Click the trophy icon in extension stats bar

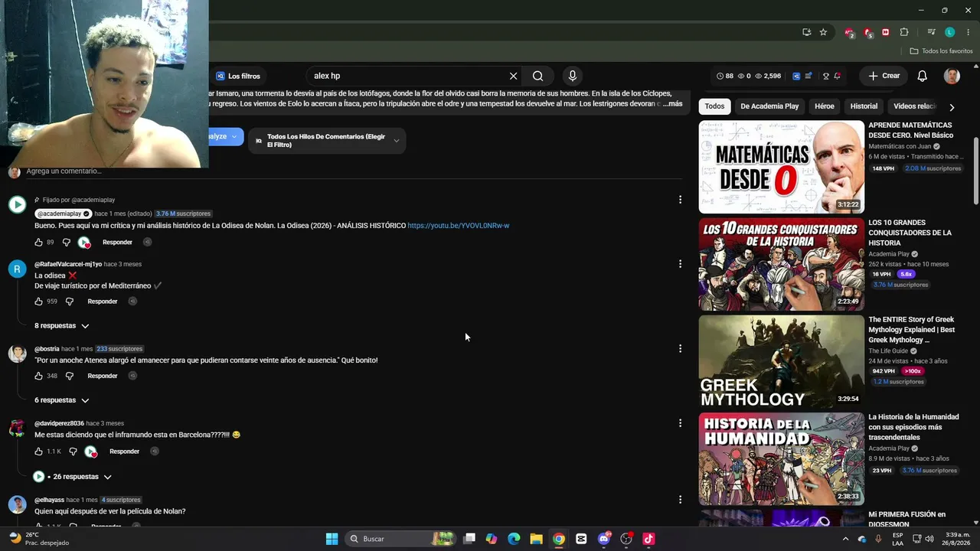[x=826, y=76]
